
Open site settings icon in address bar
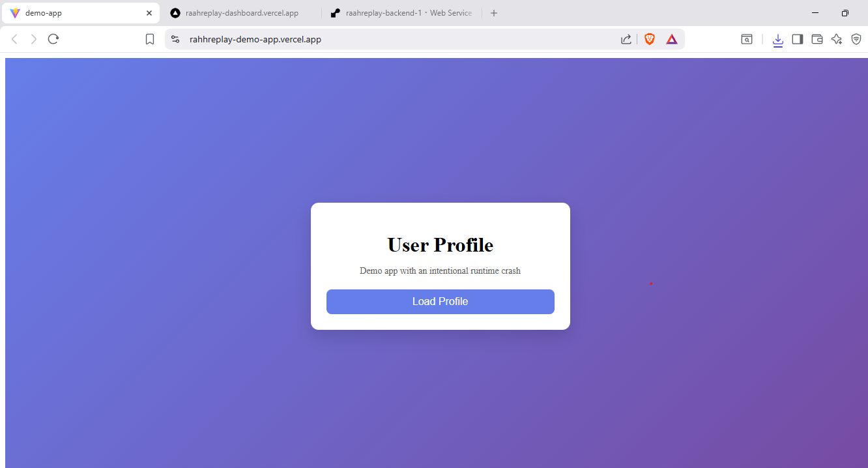pos(175,39)
